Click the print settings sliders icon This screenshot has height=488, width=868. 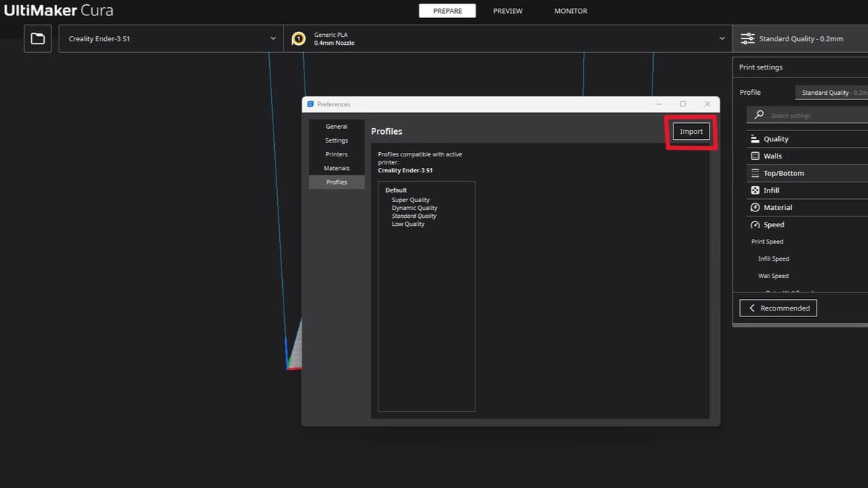(x=747, y=38)
